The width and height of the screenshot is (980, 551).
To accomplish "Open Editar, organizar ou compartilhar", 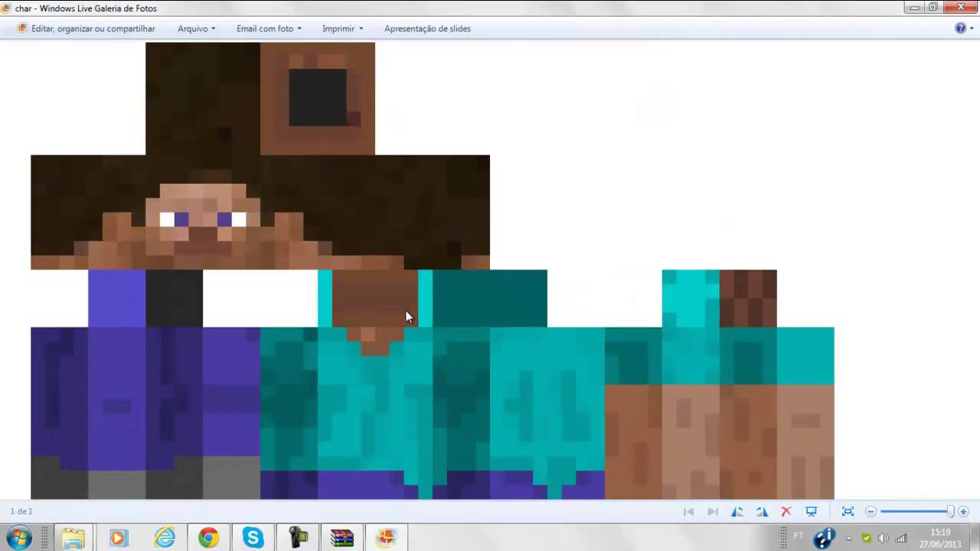I will 86,28.
